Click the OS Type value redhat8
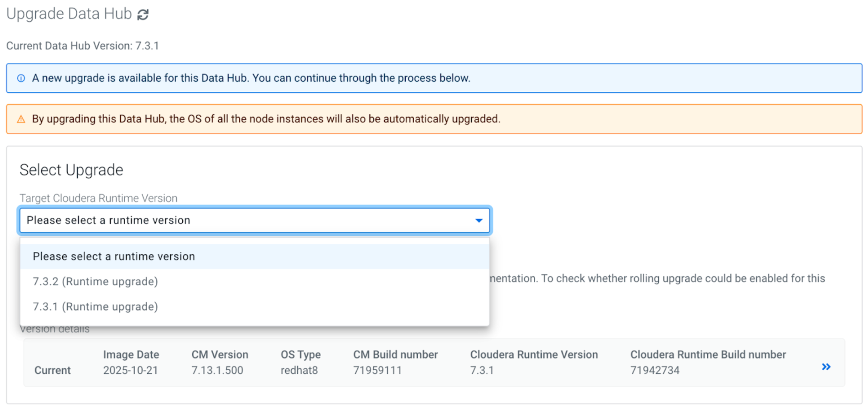Image resolution: width=868 pixels, height=412 pixels. point(299,370)
